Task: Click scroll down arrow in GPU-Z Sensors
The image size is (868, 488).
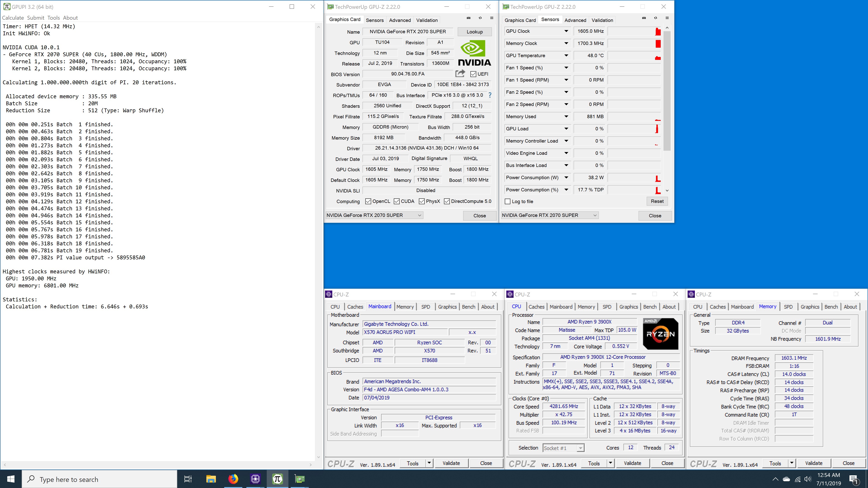Action: [667, 191]
